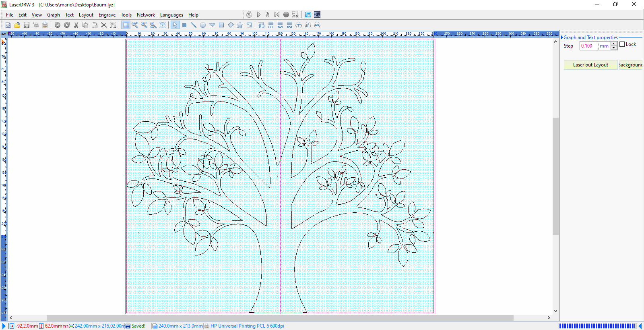This screenshot has width=644, height=330.
Task: Click the circled T text tool icon
Action: [x=299, y=25]
